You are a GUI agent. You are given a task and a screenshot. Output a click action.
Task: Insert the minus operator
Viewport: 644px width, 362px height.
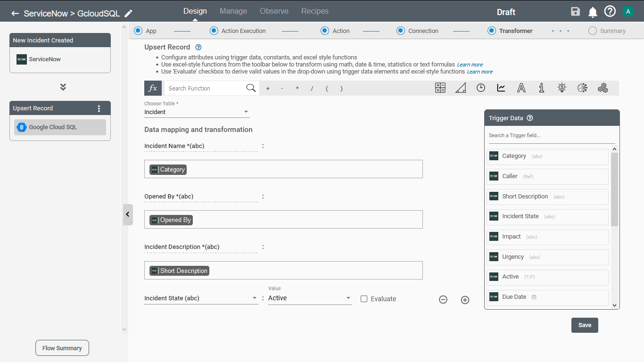click(282, 89)
